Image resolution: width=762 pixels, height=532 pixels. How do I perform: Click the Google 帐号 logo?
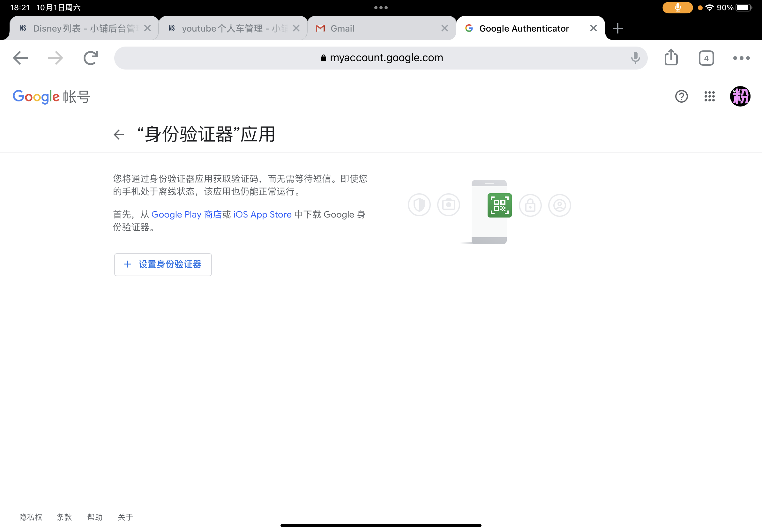point(51,97)
